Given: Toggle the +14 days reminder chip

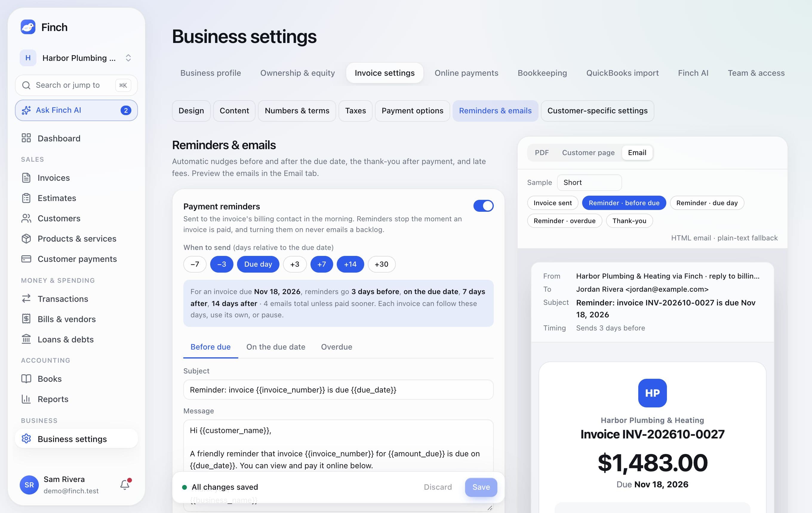Looking at the screenshot, I should point(350,264).
